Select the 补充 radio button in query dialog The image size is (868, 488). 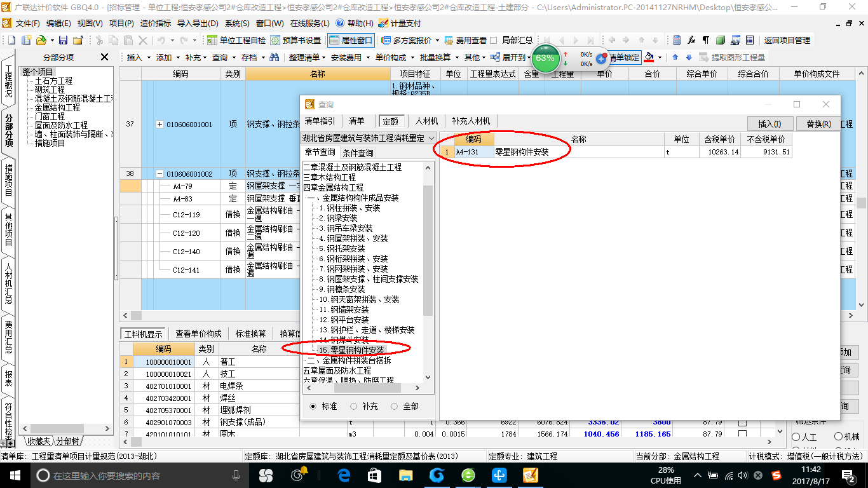(354, 406)
